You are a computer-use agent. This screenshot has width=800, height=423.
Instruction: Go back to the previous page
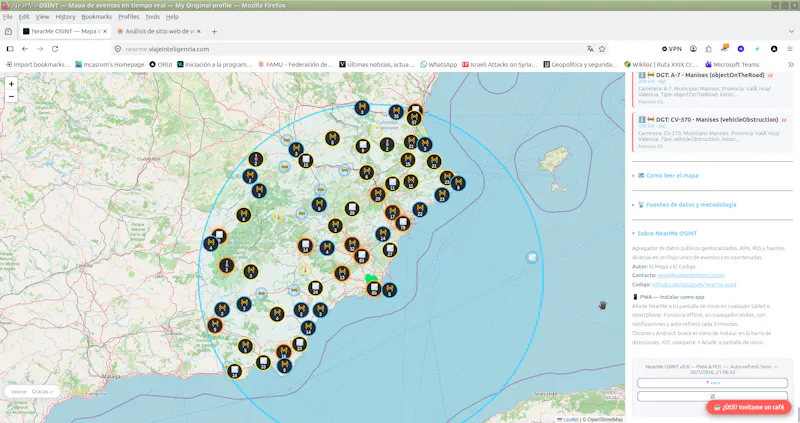[25, 49]
